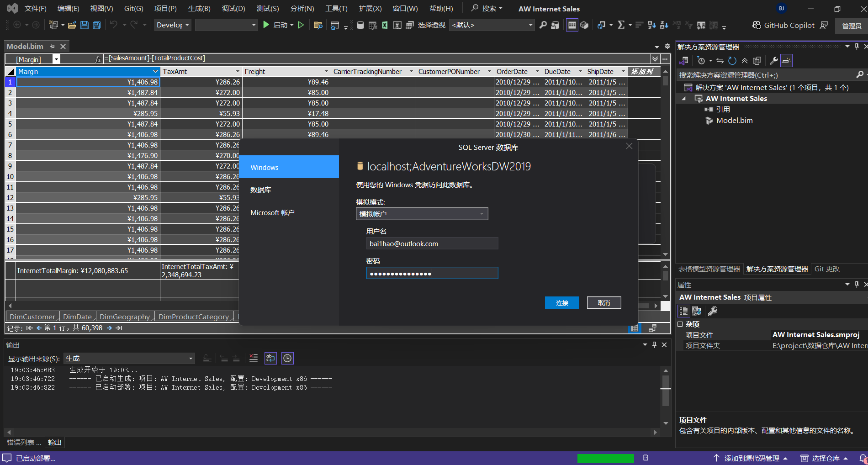The height and width of the screenshot is (465, 868).
Task: Select 数据库 authentication in dialog sidebar
Action: tap(289, 190)
